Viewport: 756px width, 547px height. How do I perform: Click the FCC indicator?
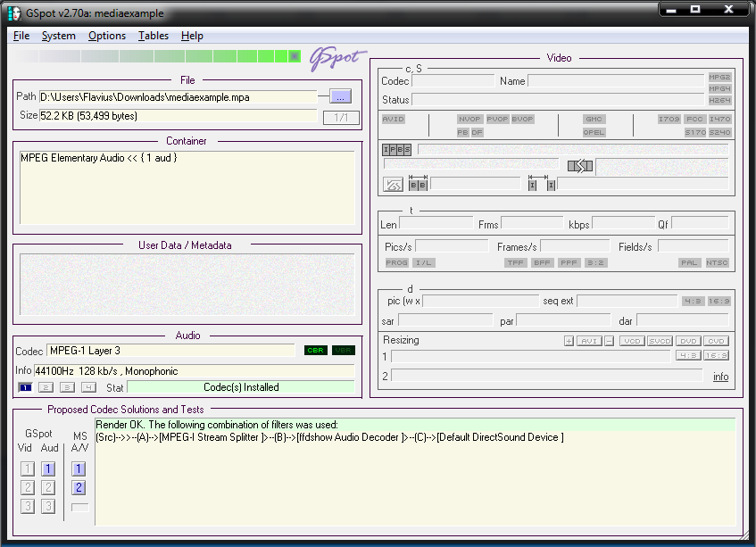[694, 119]
